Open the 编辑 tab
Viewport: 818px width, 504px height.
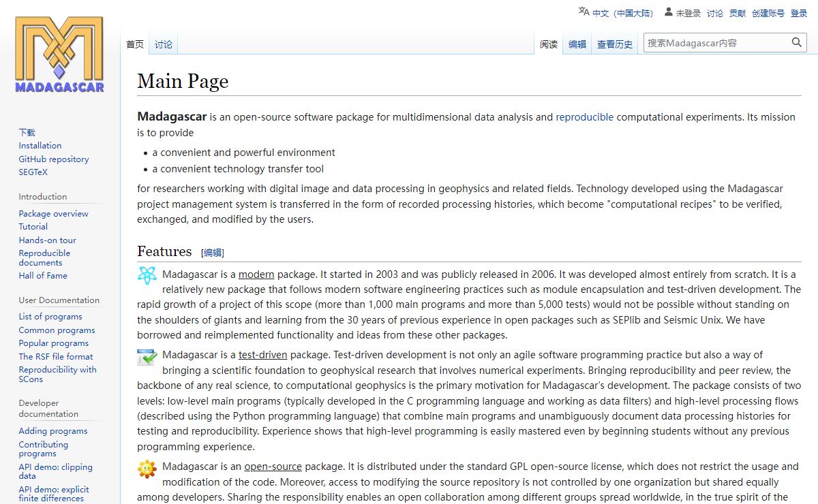(577, 44)
